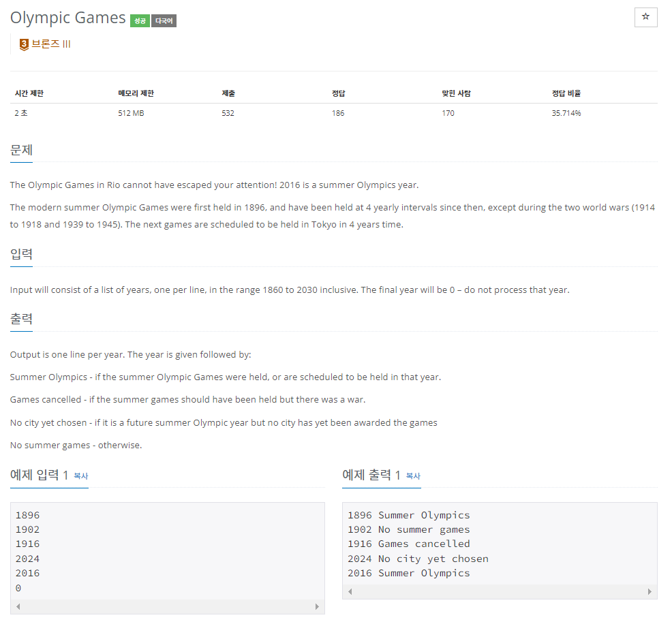Click output line 1902 No summer games
The width and height of the screenshot is (672, 624).
(x=409, y=530)
